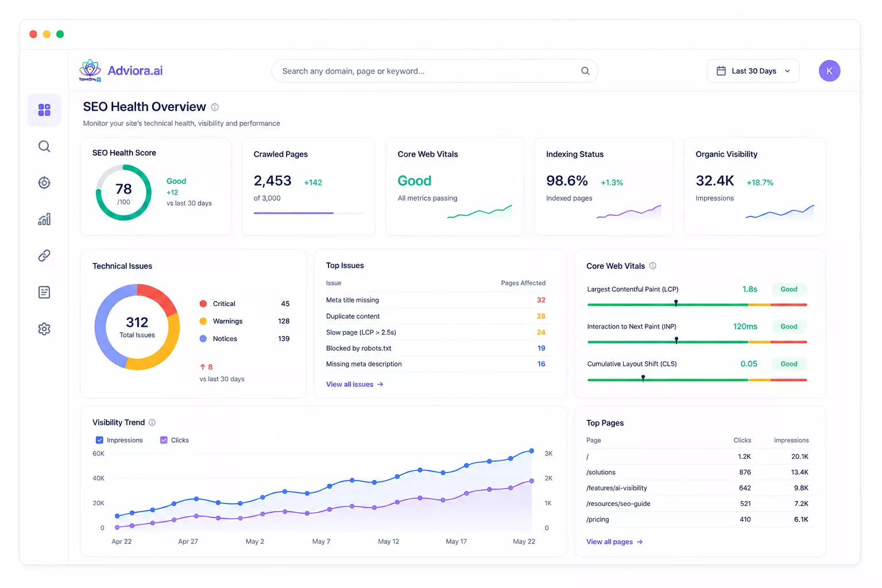
Task: Click the Adviora.ai logo
Action: point(90,70)
